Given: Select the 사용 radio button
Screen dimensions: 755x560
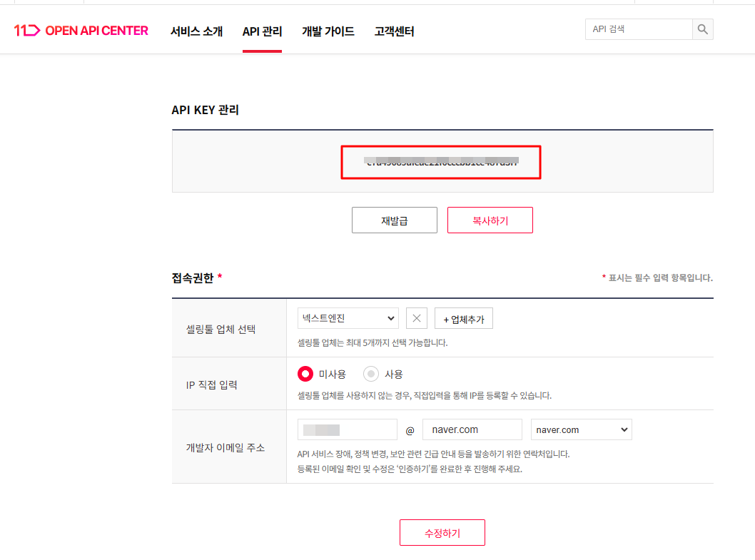Looking at the screenshot, I should tap(371, 374).
